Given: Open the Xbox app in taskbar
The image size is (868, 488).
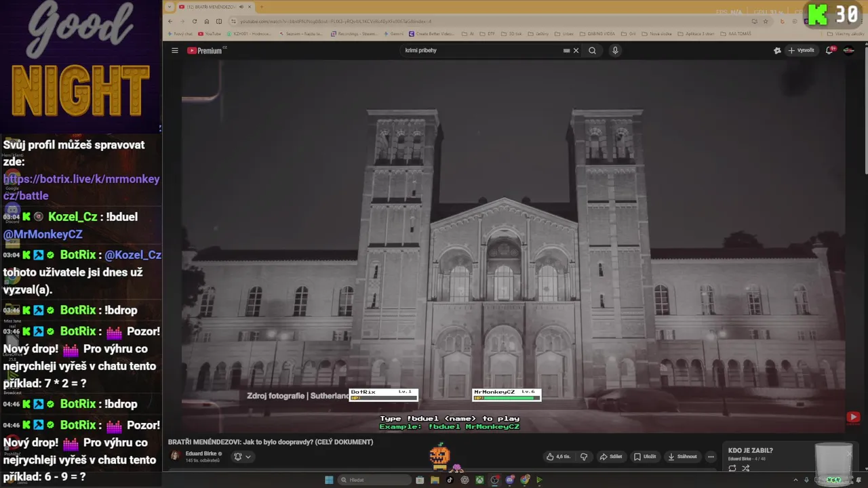Looking at the screenshot, I should coord(479,480).
